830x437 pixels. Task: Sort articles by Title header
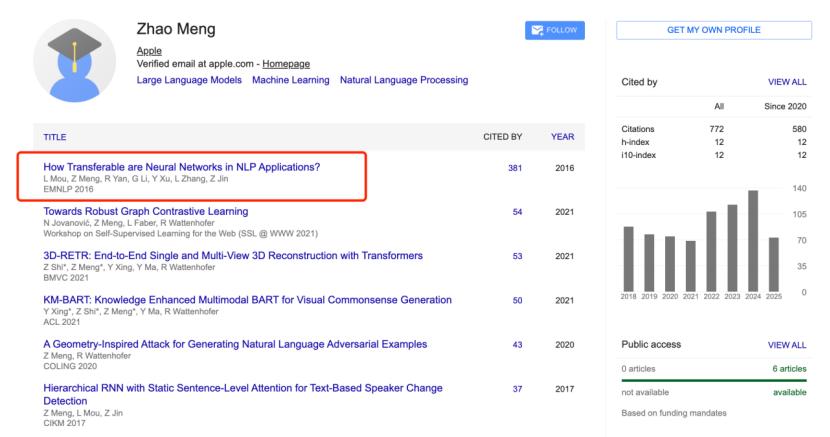click(55, 137)
